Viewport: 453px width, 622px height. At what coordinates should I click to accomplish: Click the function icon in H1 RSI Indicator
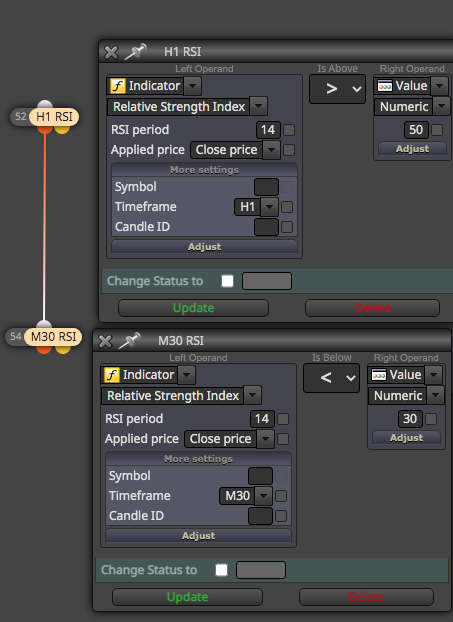coord(117,86)
